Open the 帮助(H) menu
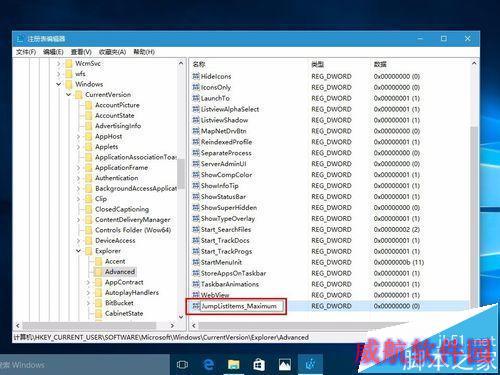The image size is (500, 375). coord(144,52)
